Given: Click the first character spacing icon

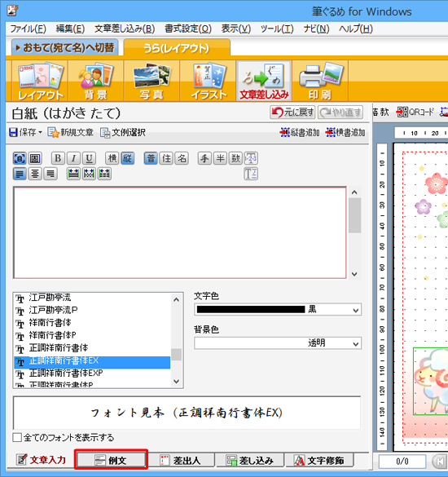Looking at the screenshot, I should (x=73, y=174).
